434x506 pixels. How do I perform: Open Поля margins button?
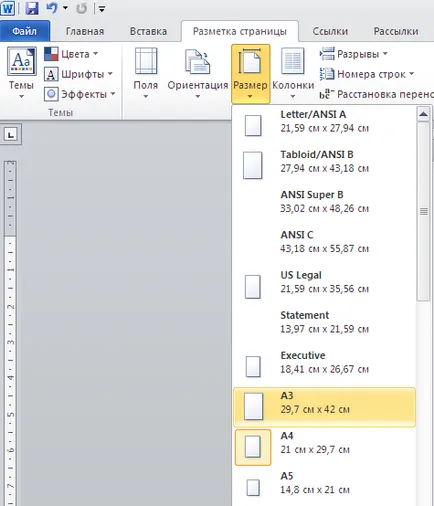coord(146,73)
